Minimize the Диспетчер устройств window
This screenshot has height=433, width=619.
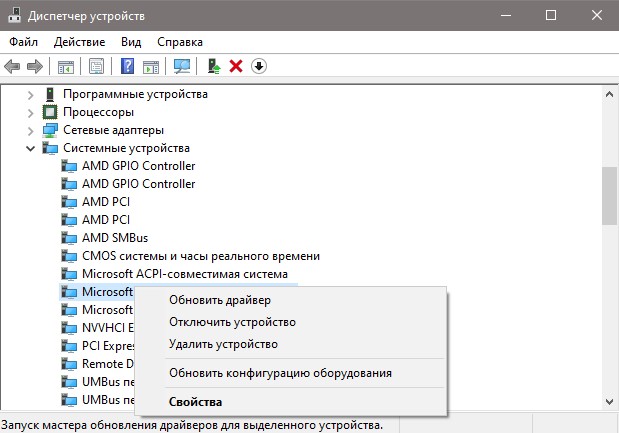(506, 15)
